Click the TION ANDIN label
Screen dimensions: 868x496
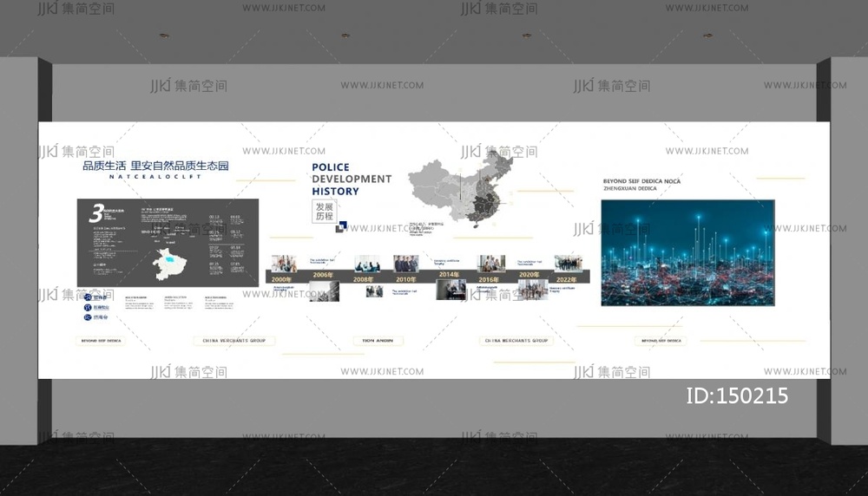(x=378, y=341)
